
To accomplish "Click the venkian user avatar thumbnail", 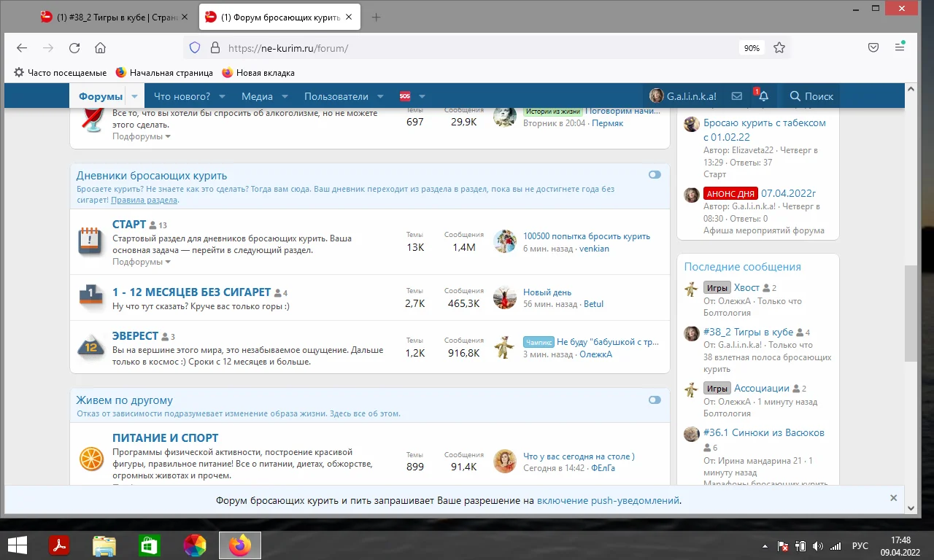I will pos(505,241).
